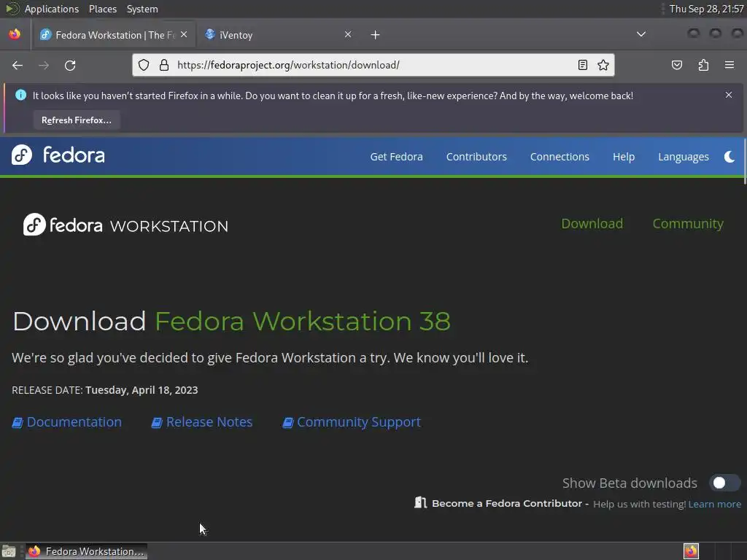The height and width of the screenshot is (560, 747).
Task: Click the Fedora contributor door icon
Action: [x=421, y=502]
